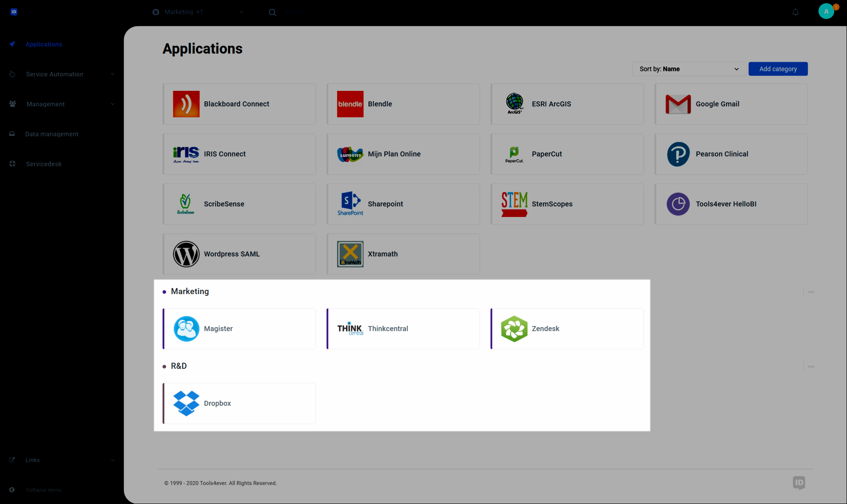847x504 pixels.
Task: Open the Zendesk green hexagon icon
Action: click(514, 329)
